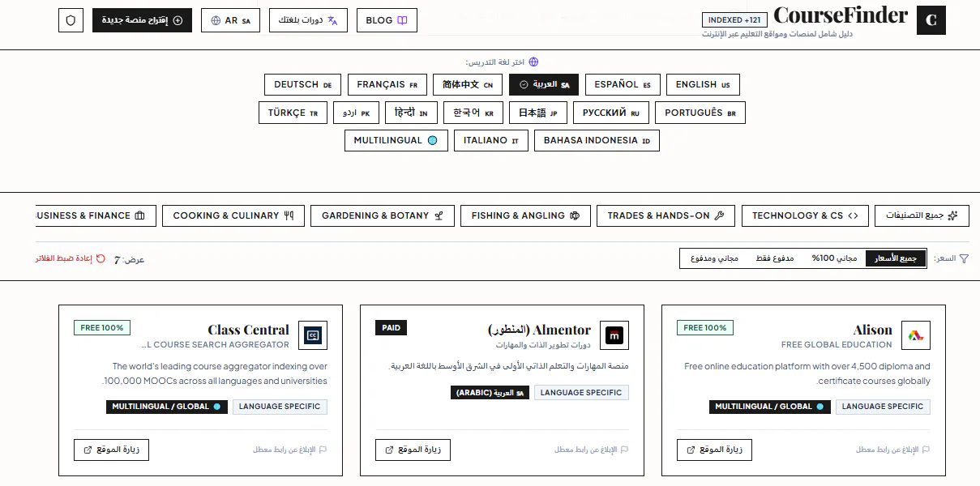This screenshot has width=980, height=486.
Task: Click LANGUAGE SPECIFIC tag on Almentor card
Action: tap(581, 393)
